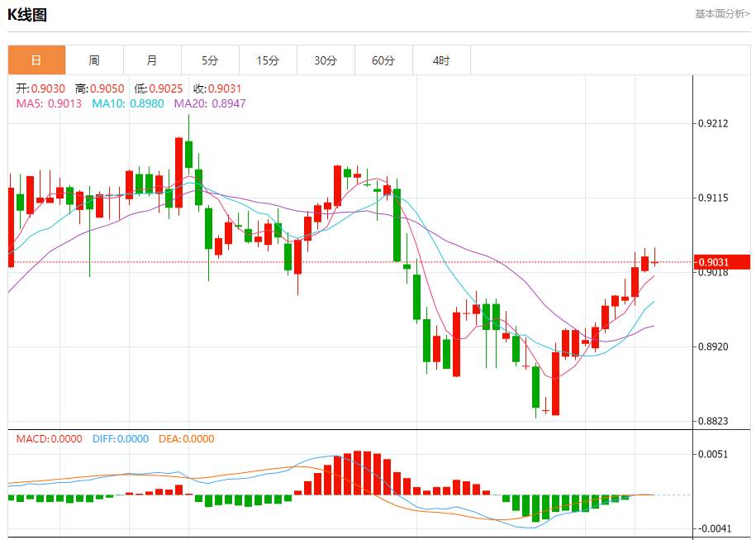Click the MA5: 0.9013 indicator label
Image resolution: width=756 pixels, height=540 pixels.
50,103
